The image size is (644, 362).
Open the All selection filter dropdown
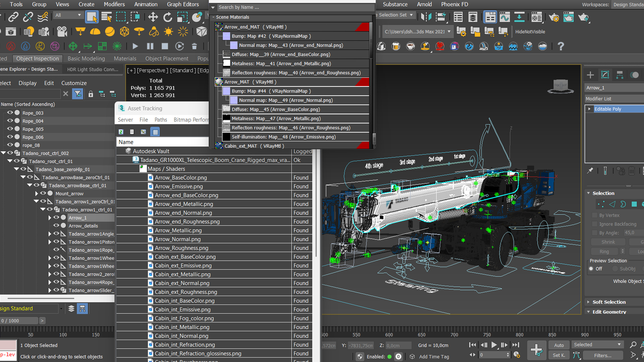point(68,15)
